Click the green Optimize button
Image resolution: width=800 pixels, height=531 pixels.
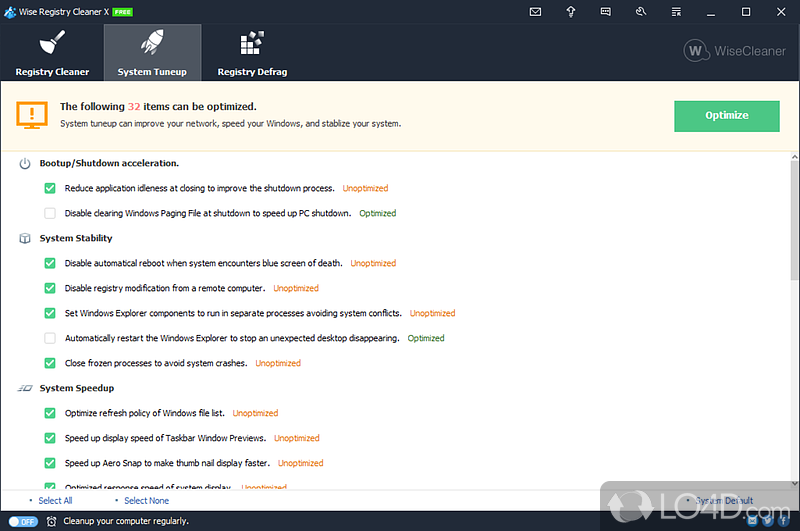pos(727,116)
